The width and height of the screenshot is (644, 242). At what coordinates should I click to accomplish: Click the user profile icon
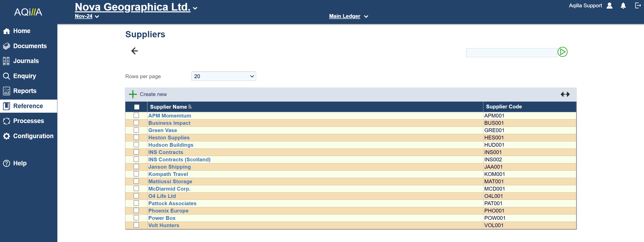click(610, 6)
